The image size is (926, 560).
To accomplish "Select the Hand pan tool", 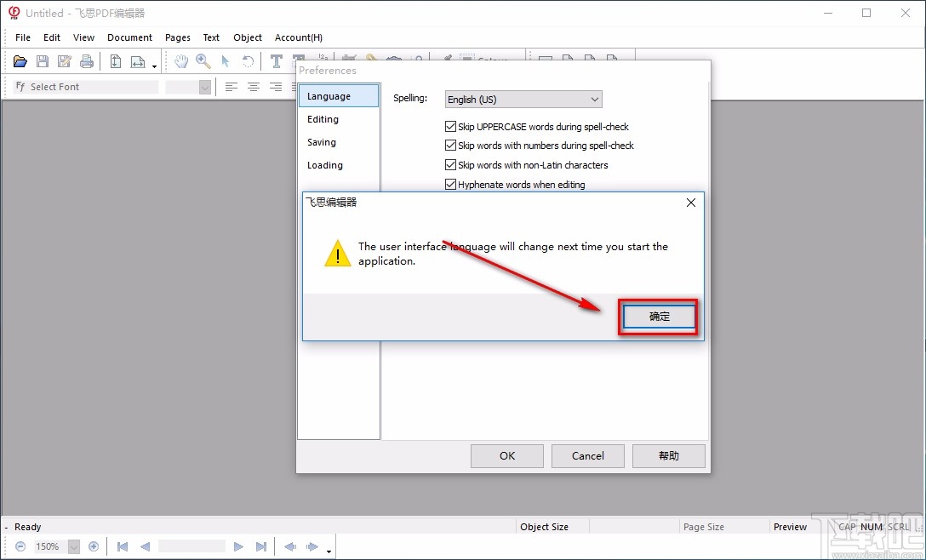I will pyautogui.click(x=181, y=61).
